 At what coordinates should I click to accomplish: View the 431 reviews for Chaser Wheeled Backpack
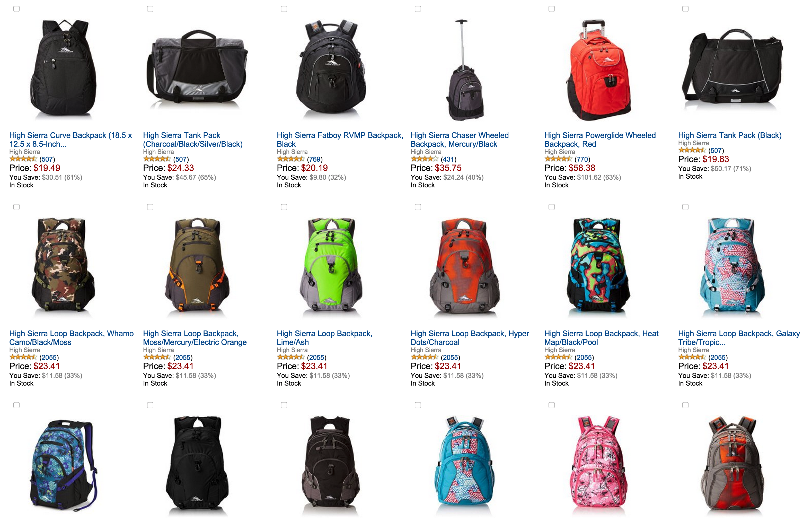click(x=448, y=159)
